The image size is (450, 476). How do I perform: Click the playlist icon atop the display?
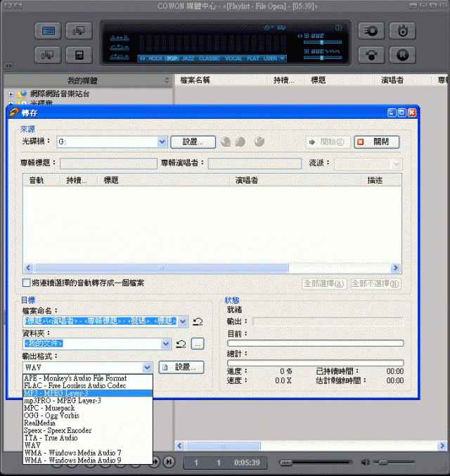coord(281,27)
